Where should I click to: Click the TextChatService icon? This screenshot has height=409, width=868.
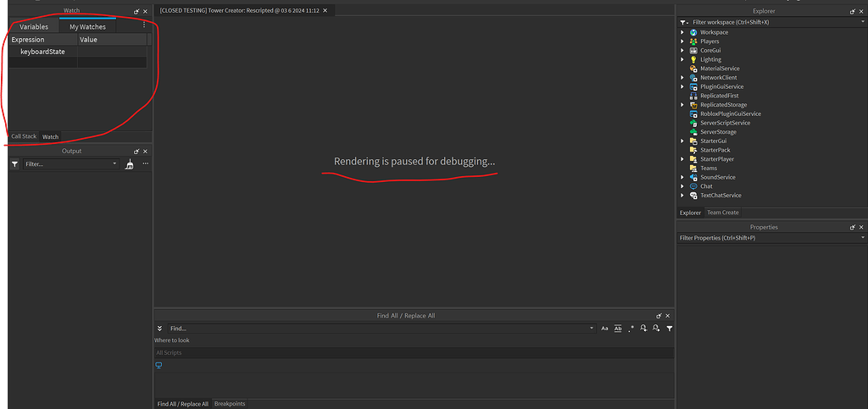(x=693, y=196)
